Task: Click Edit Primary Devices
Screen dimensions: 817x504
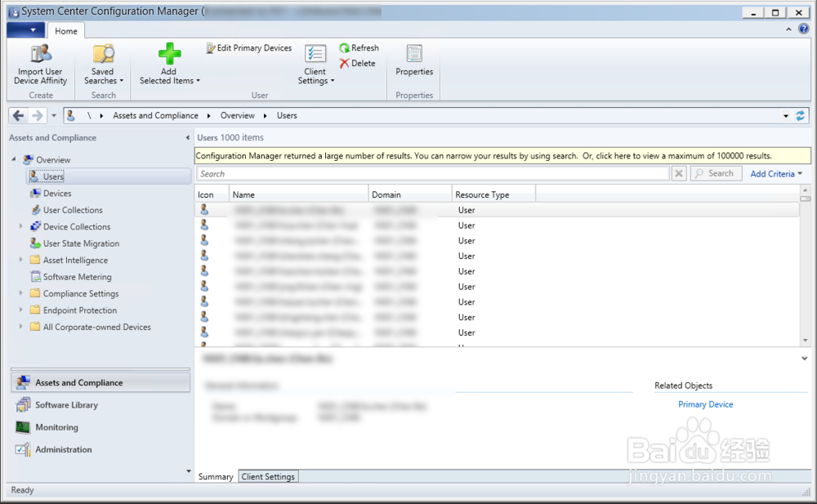Action: click(249, 48)
